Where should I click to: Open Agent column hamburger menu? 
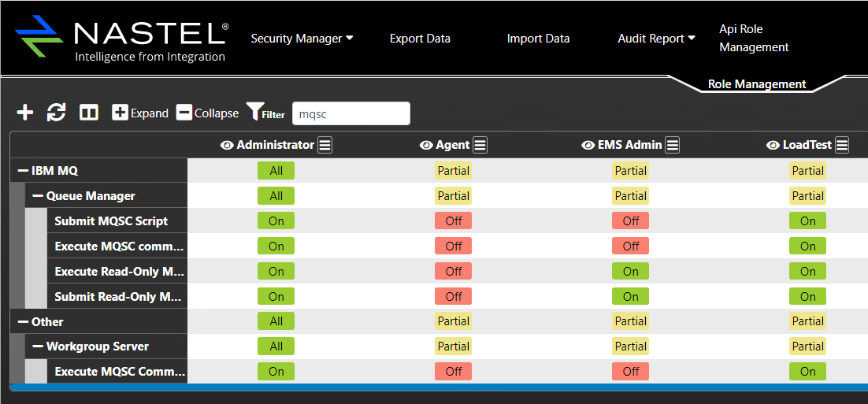pos(480,146)
